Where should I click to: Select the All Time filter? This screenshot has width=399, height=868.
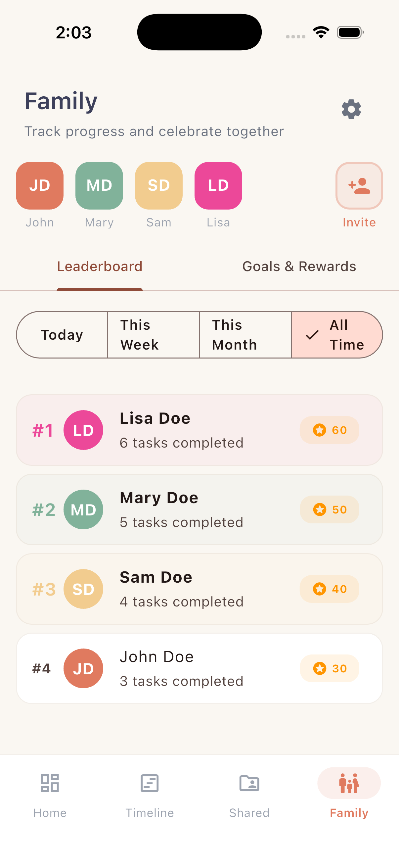[337, 335]
